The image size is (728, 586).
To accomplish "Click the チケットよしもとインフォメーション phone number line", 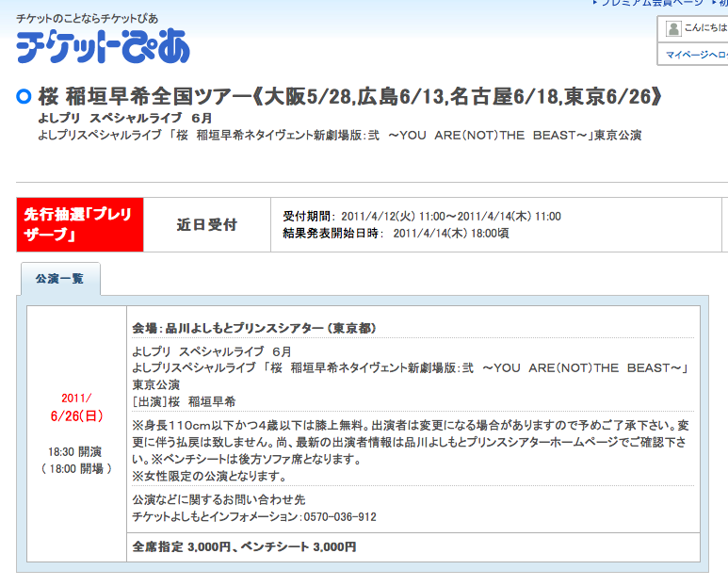I will 254,517.
